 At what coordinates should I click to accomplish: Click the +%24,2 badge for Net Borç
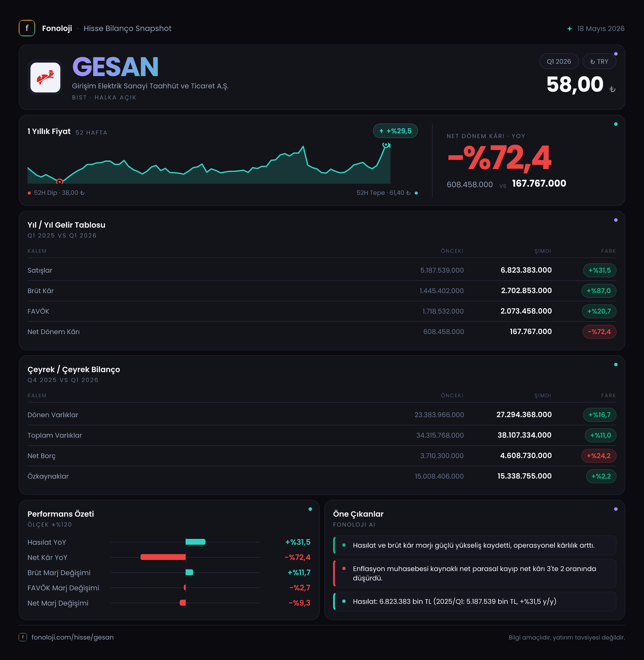coord(599,456)
